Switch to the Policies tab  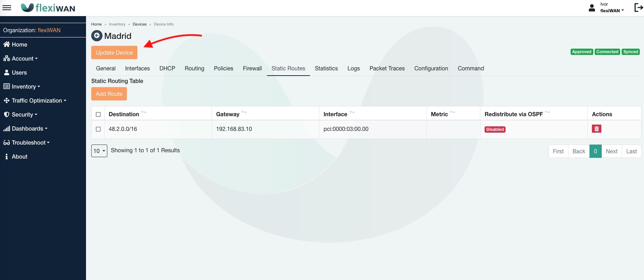(223, 69)
